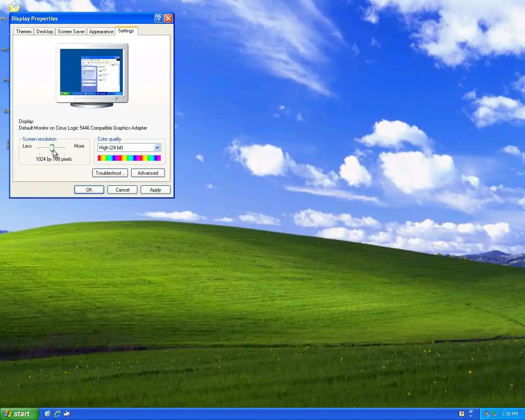Launch Internet Explorer from quick launch
Screen dimensions: 525x420
point(57,414)
